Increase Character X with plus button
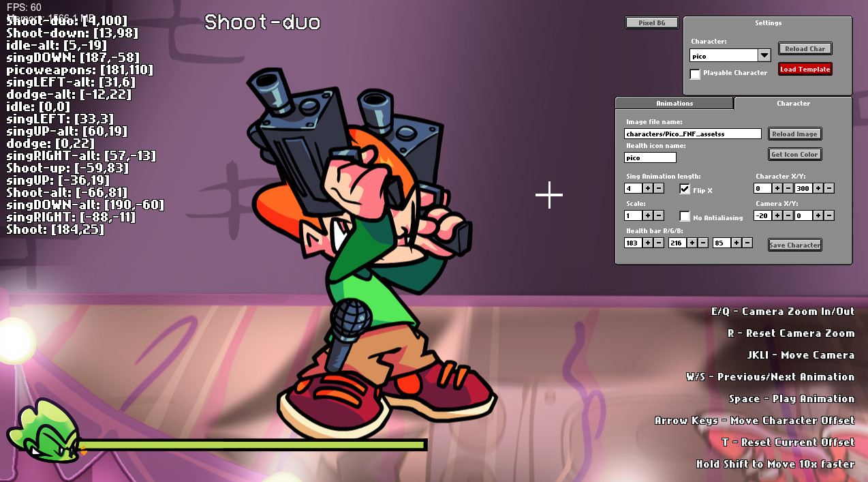868x482 pixels. tap(777, 188)
